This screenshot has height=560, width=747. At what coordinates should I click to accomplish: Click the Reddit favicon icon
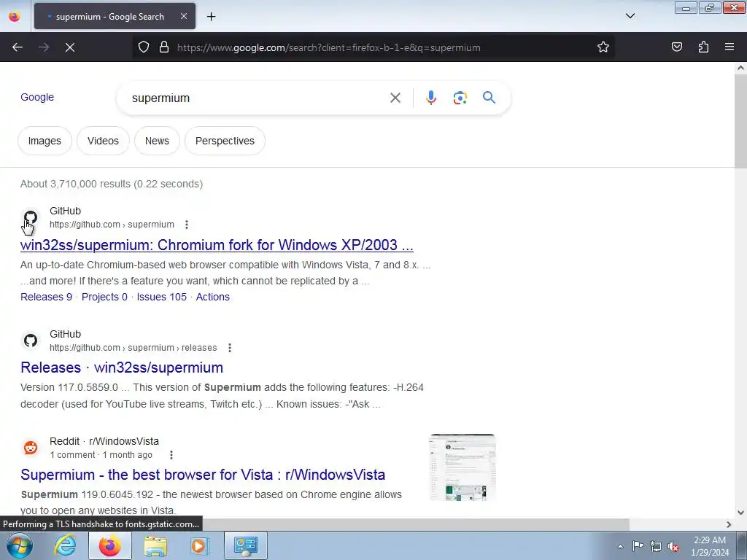click(31, 448)
